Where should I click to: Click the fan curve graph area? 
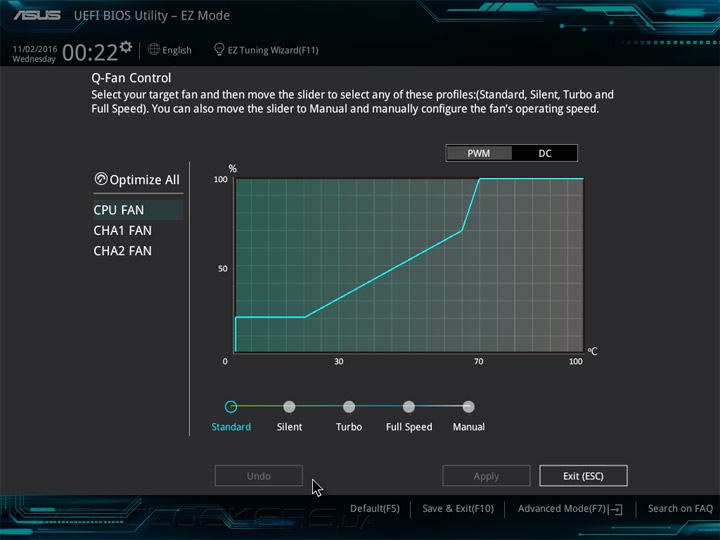click(409, 265)
